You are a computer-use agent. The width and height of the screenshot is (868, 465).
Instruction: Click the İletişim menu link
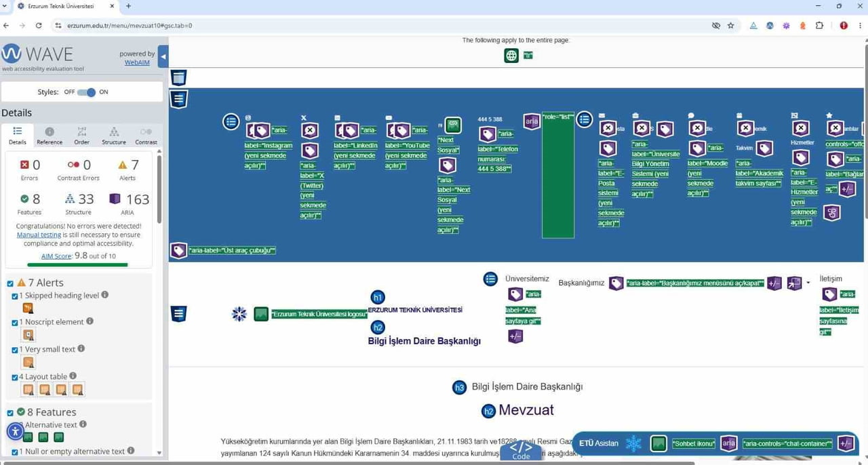pyautogui.click(x=831, y=279)
